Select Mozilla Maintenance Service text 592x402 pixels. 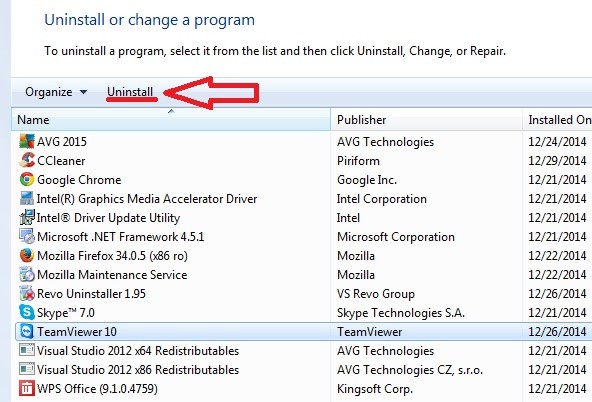[112, 275]
